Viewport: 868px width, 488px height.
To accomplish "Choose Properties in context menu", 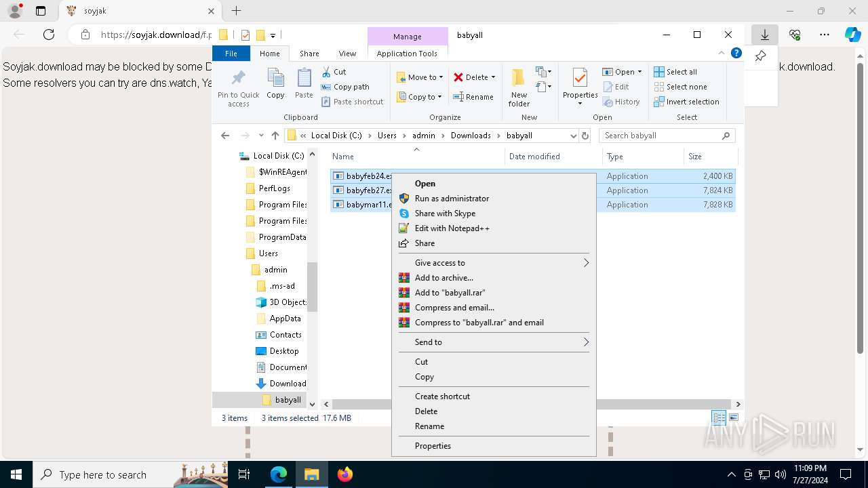I will 494,446.
